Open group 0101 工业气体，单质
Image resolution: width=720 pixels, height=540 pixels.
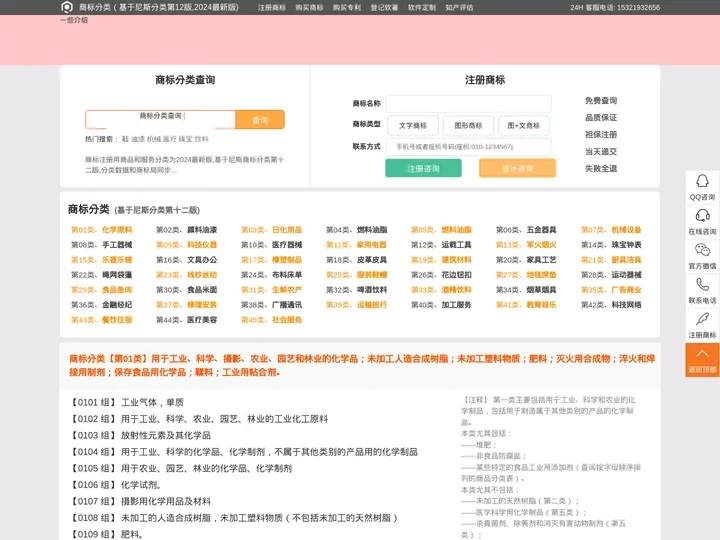(127, 403)
